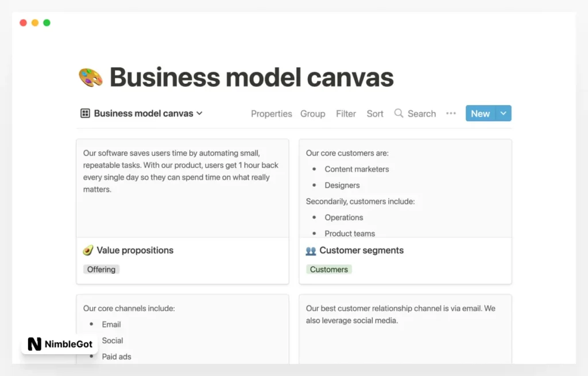Click Filter to add a filter
The image size is (588, 376).
pos(346,113)
